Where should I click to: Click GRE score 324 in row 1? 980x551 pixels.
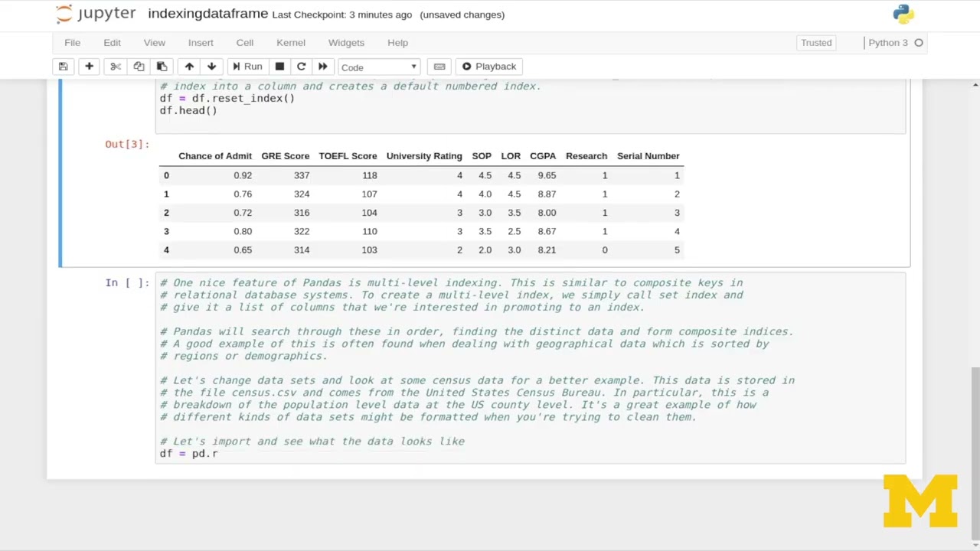click(x=302, y=194)
